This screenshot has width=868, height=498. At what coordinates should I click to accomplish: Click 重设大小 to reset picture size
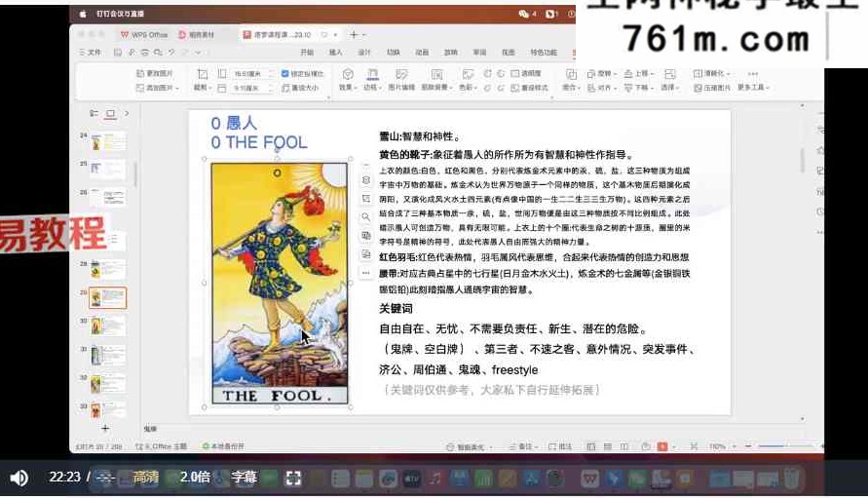pos(301,88)
